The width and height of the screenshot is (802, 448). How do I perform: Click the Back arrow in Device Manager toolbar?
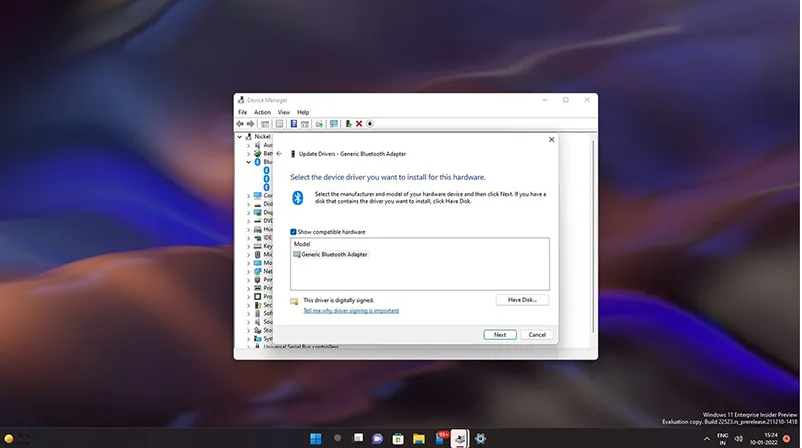(240, 124)
